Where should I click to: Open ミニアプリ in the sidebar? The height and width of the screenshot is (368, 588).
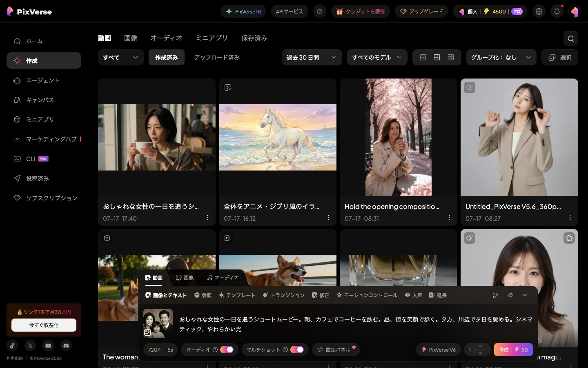coord(44,119)
